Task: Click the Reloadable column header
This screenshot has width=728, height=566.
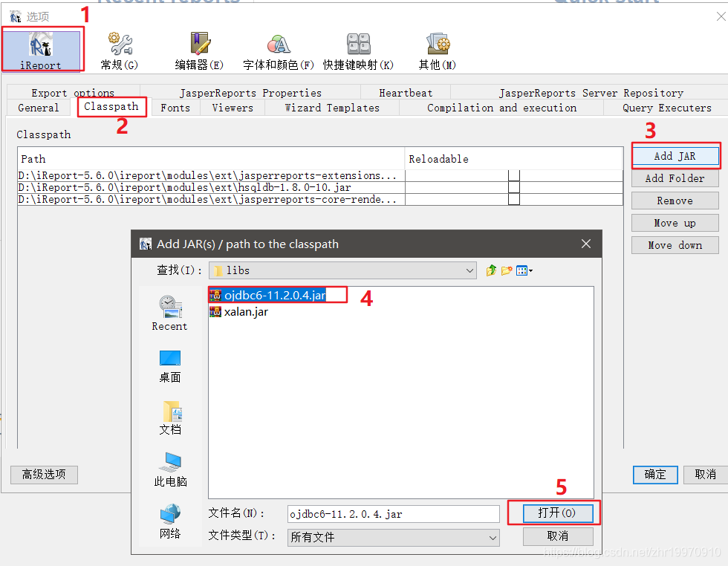Action: click(x=513, y=159)
